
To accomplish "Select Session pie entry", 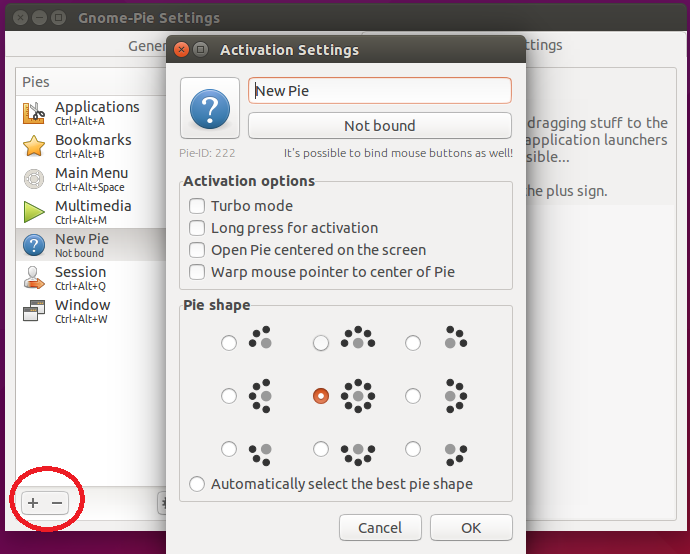I will tap(91, 278).
